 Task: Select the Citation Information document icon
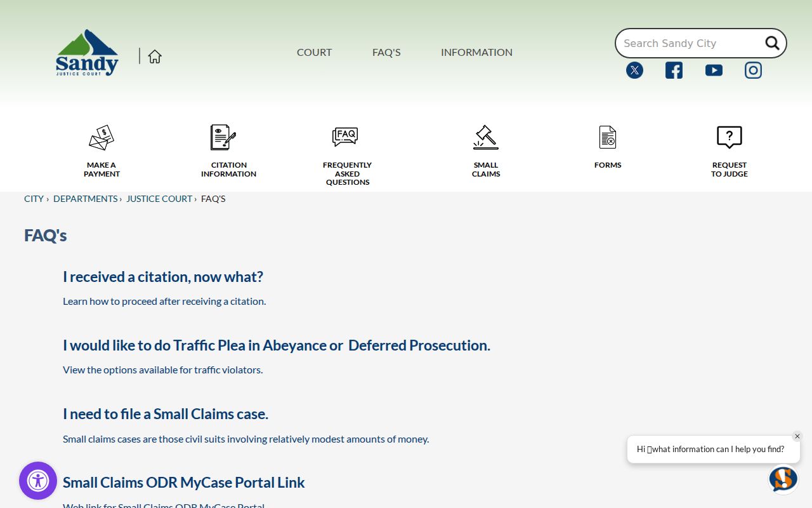tap(223, 137)
